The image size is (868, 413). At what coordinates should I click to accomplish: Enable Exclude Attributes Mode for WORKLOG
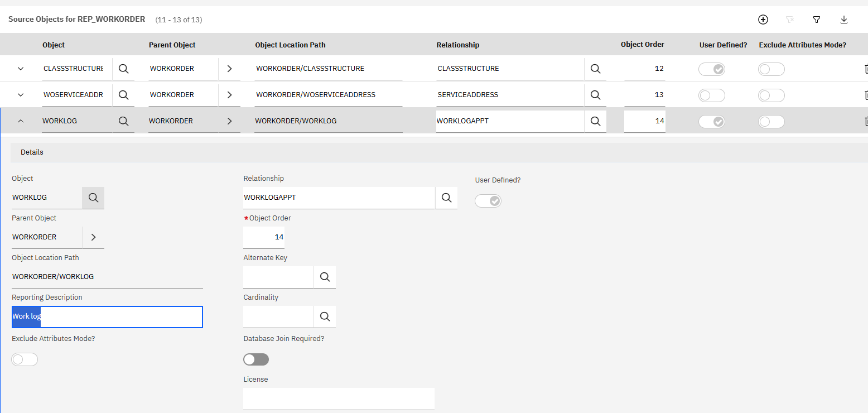[771, 121]
